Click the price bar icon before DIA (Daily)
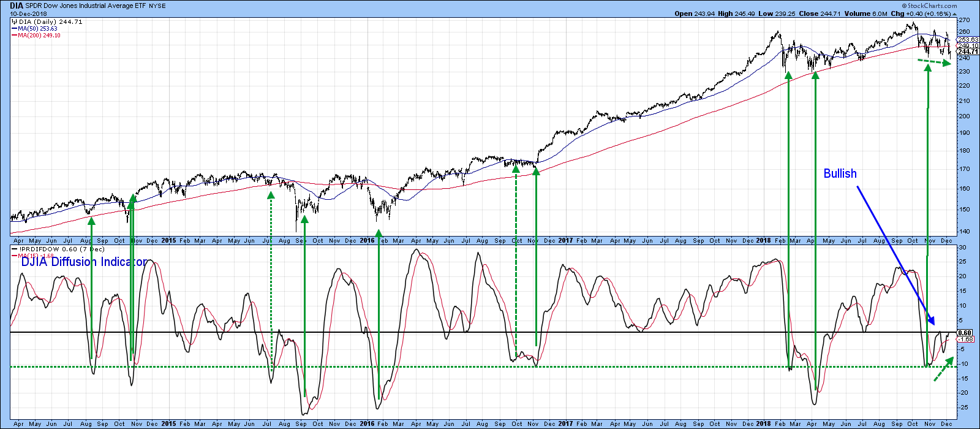Viewport: 980px width, 429px height. [x=14, y=21]
